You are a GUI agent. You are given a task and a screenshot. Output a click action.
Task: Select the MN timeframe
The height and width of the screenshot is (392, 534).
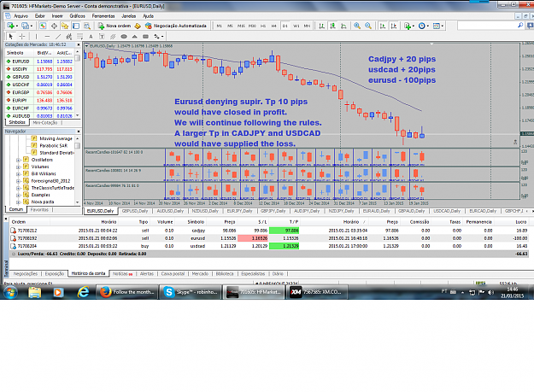point(307,26)
